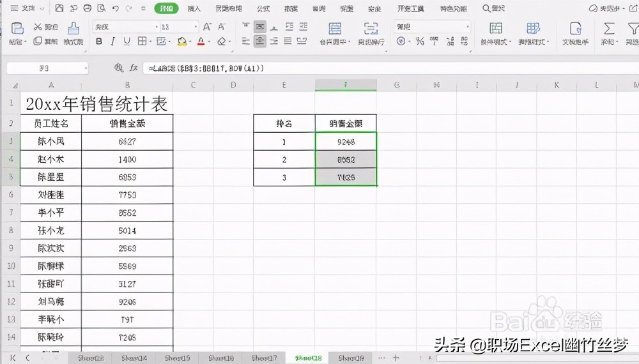Click the fx insert function icon
Image resolution: width=639 pixels, height=364 pixels.
tap(134, 68)
